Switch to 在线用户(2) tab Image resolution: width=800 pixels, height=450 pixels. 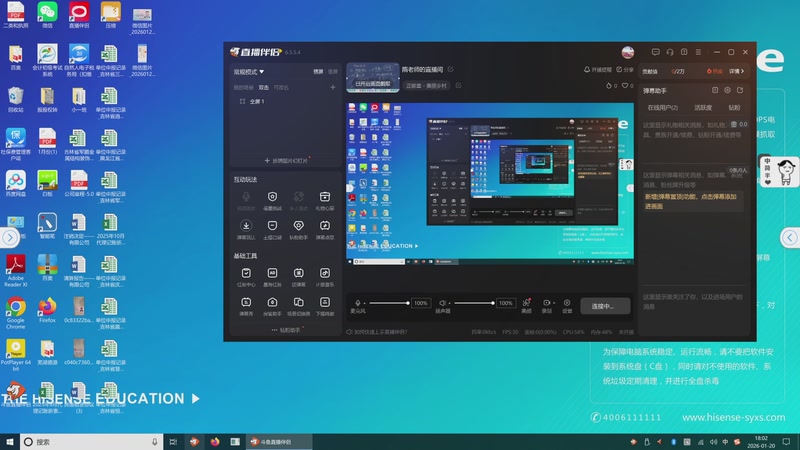click(x=662, y=108)
